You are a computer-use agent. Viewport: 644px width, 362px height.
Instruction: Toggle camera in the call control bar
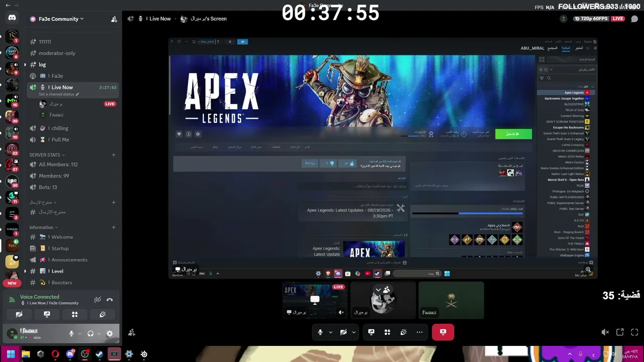pyautogui.click(x=343, y=332)
